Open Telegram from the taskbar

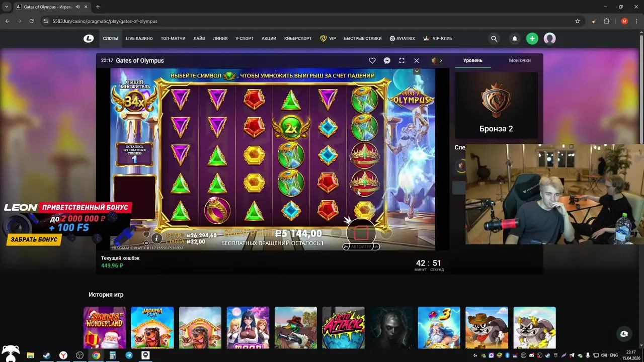pyautogui.click(x=129, y=355)
